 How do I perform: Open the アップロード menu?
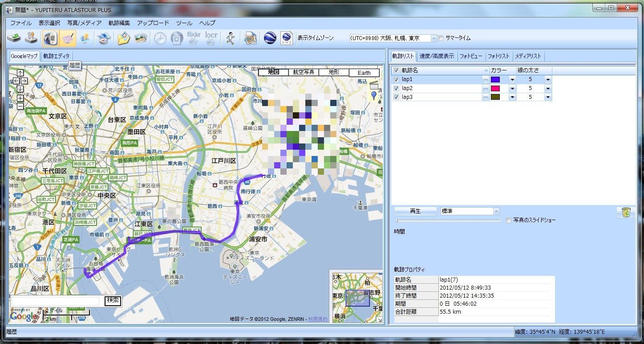click(153, 23)
